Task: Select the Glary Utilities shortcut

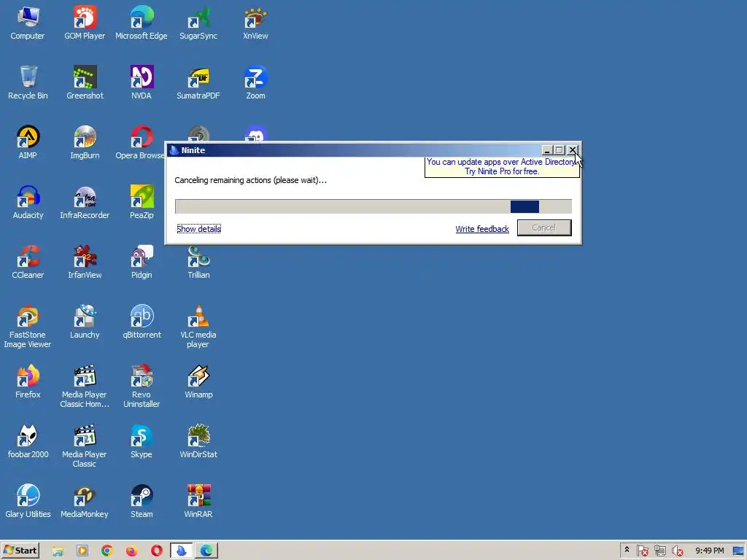Action: pos(28,501)
